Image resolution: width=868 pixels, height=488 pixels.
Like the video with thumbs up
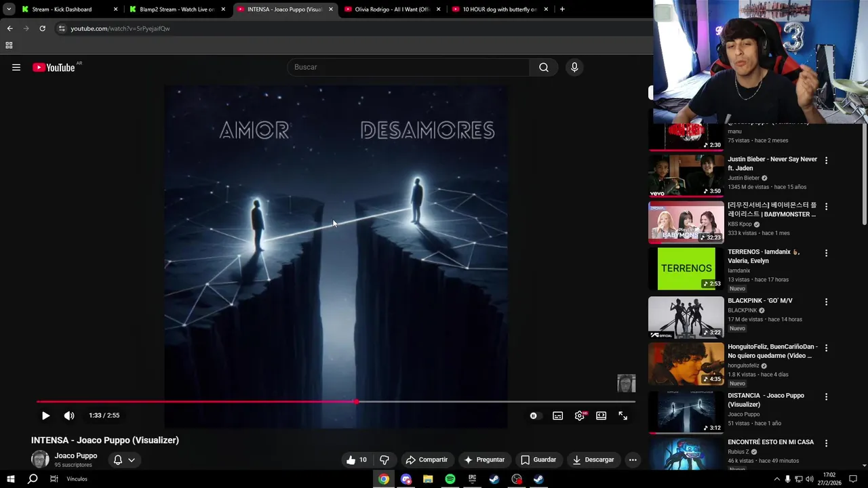356,460
